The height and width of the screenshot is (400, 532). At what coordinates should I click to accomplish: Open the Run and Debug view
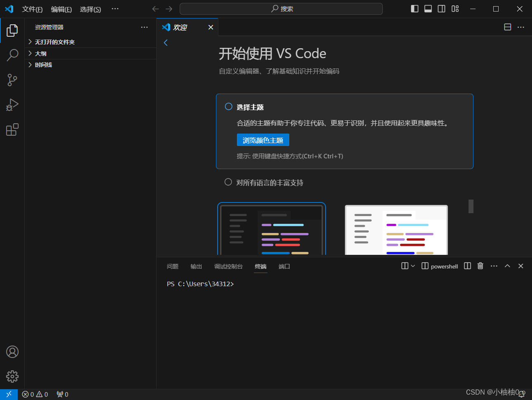(x=12, y=105)
